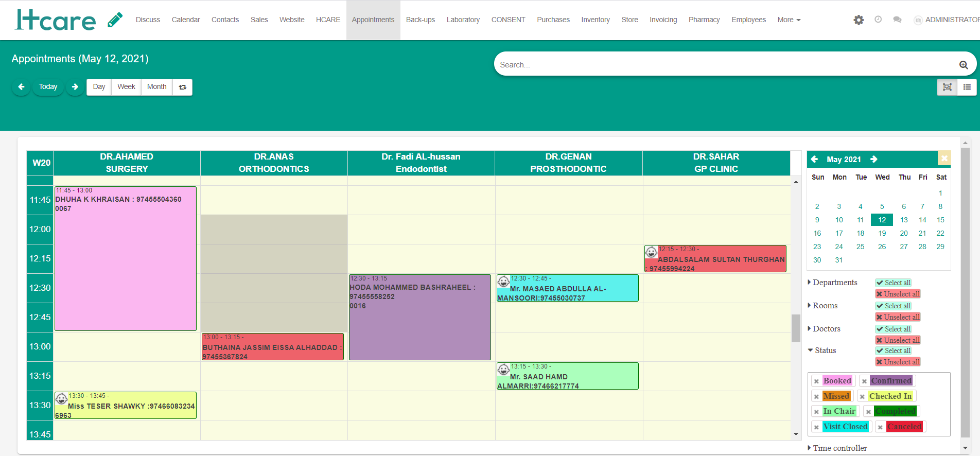This screenshot has height=456, width=980.
Task: Remove the In Chair status filter
Action: (x=816, y=412)
